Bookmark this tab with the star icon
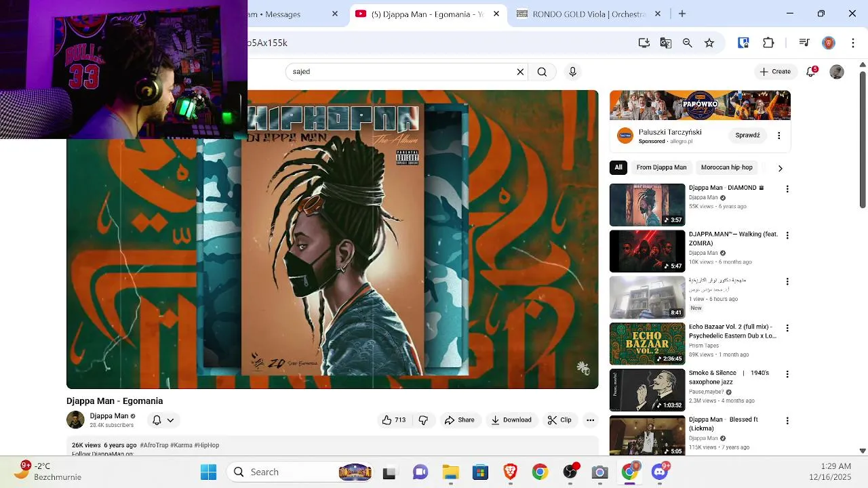The image size is (868, 488). [x=709, y=43]
